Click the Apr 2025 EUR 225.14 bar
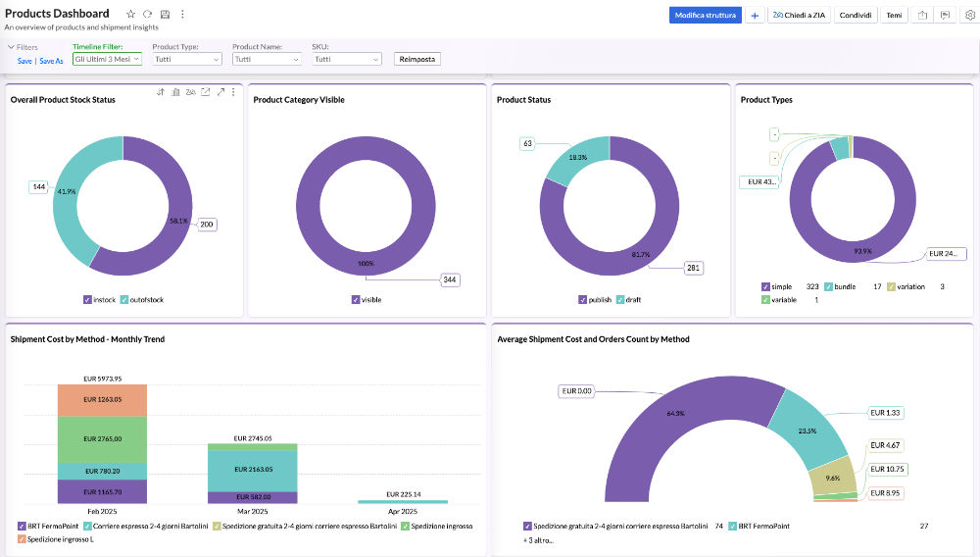The height and width of the screenshot is (557, 980). click(403, 501)
